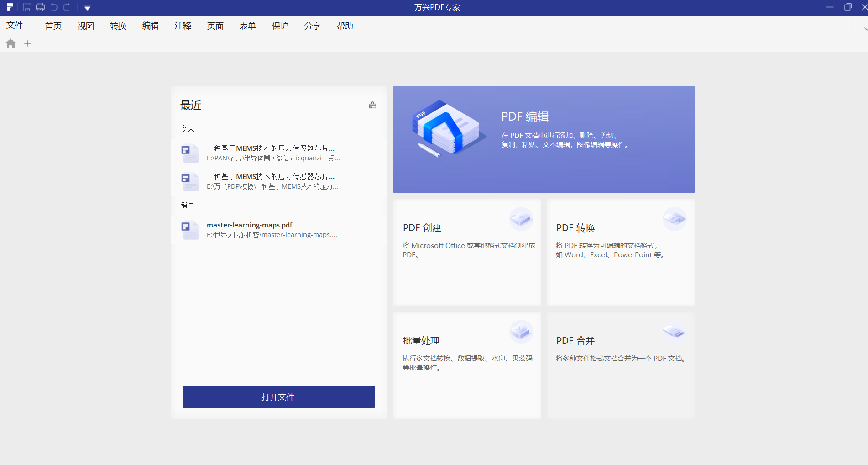Select the 批量处理 feature icon
Viewport: 868px width, 465px height.
point(521,332)
